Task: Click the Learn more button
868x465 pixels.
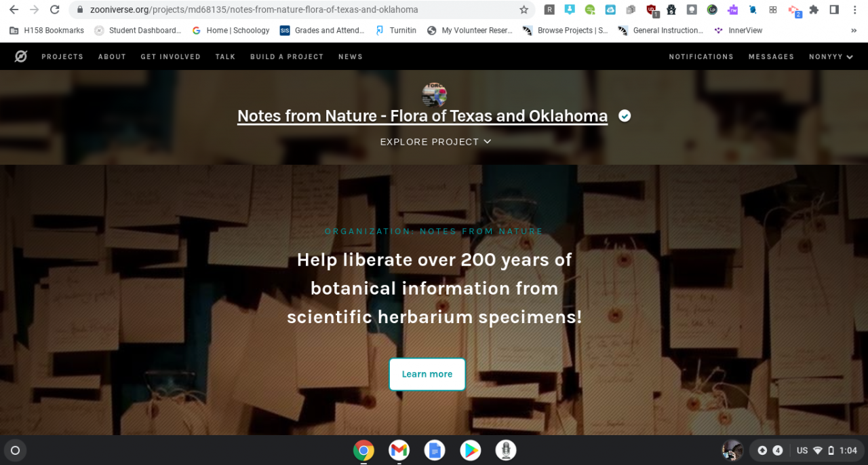Action: (x=427, y=374)
